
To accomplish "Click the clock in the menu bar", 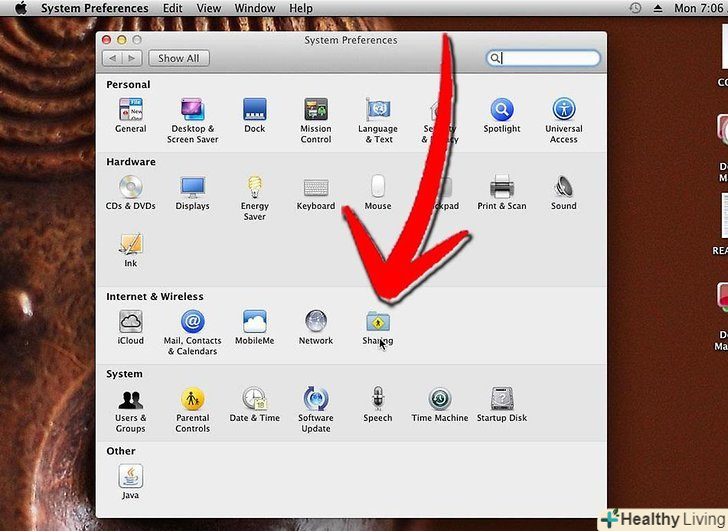I will tap(701, 8).
